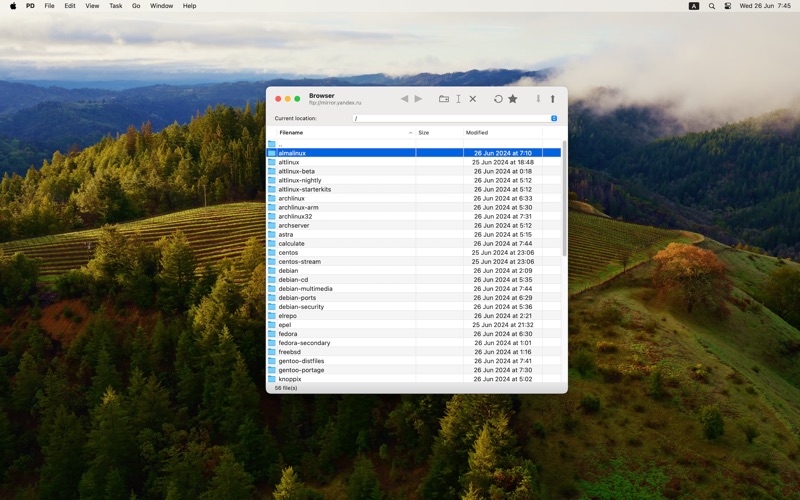Click the folder icon beside fedora
Viewport: 800px width, 500px height.
pyautogui.click(x=272, y=334)
